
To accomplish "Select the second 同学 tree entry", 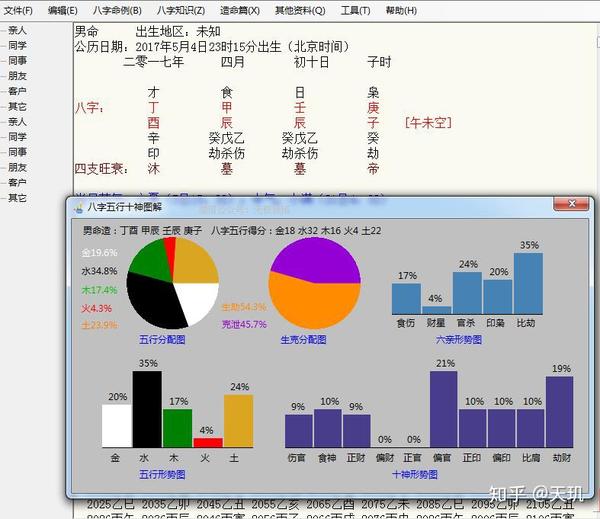I will click(x=17, y=137).
